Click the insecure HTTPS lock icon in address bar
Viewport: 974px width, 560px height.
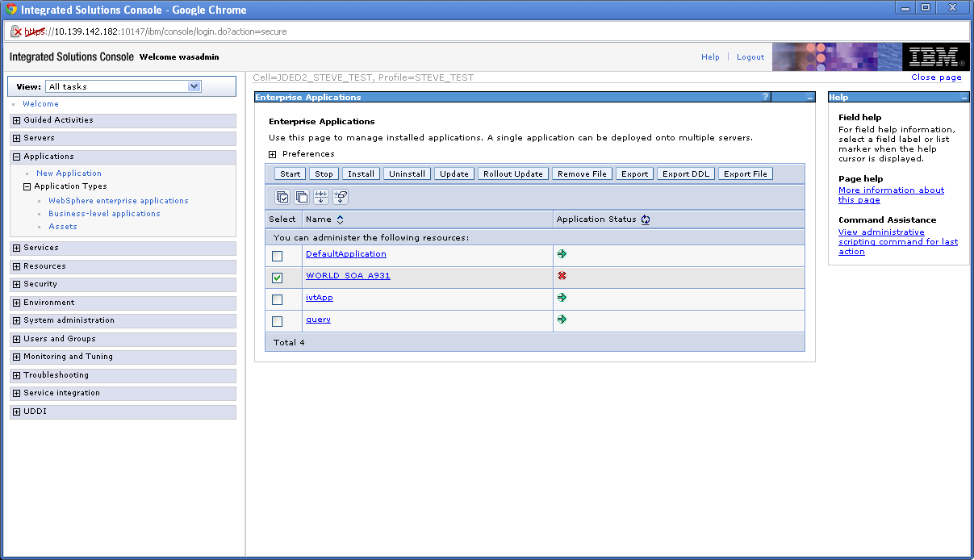coord(16,31)
